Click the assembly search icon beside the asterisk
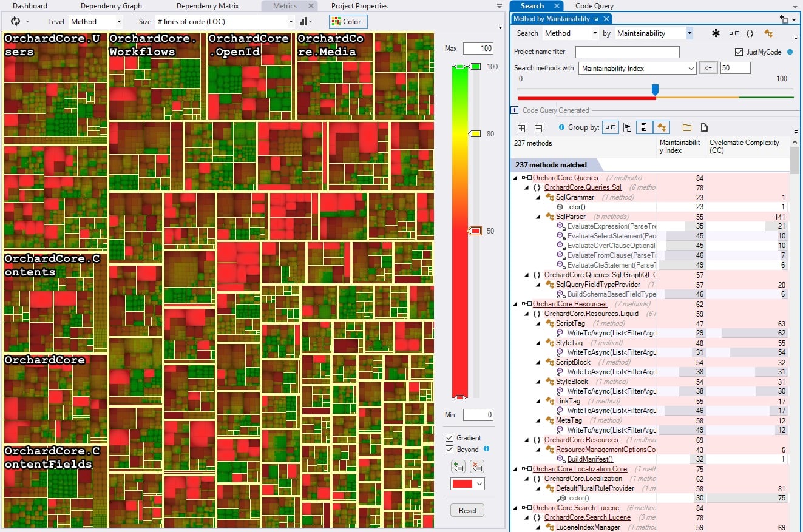This screenshot has height=532, width=803. pyautogui.click(x=734, y=33)
